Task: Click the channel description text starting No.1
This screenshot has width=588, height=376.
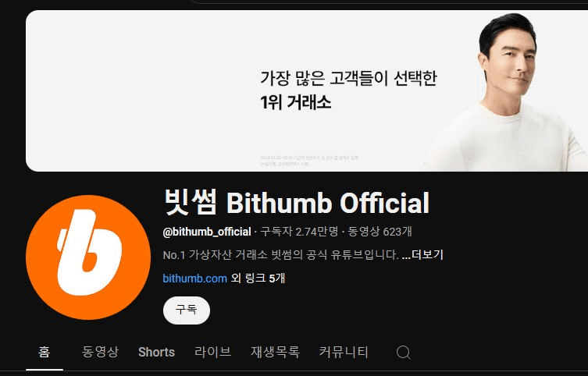Action: coord(280,255)
